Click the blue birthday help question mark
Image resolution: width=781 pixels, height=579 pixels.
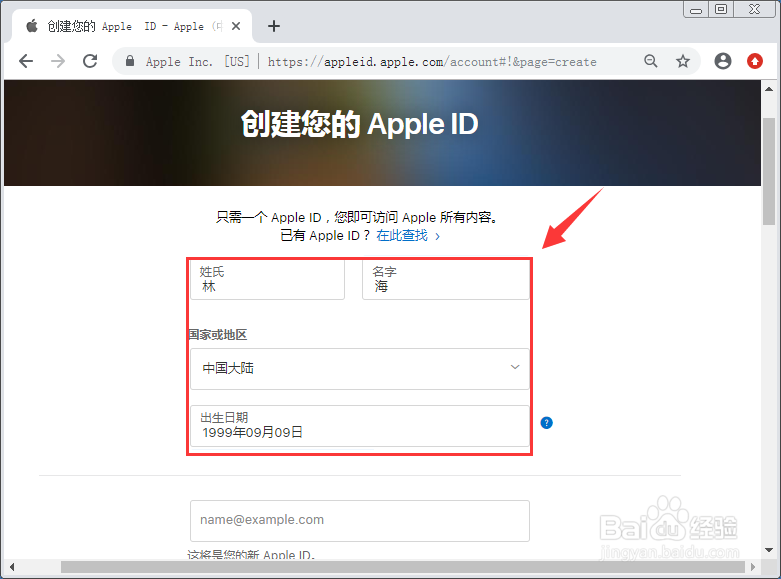(x=546, y=423)
